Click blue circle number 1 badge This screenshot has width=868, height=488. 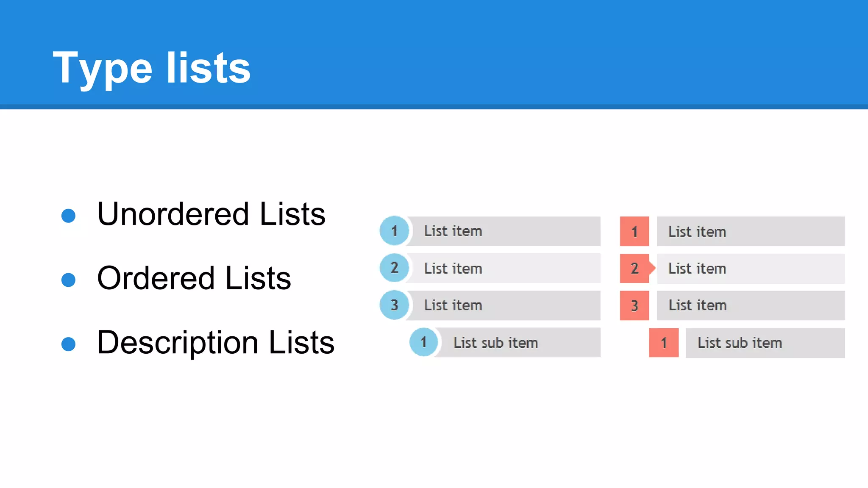[x=394, y=231]
